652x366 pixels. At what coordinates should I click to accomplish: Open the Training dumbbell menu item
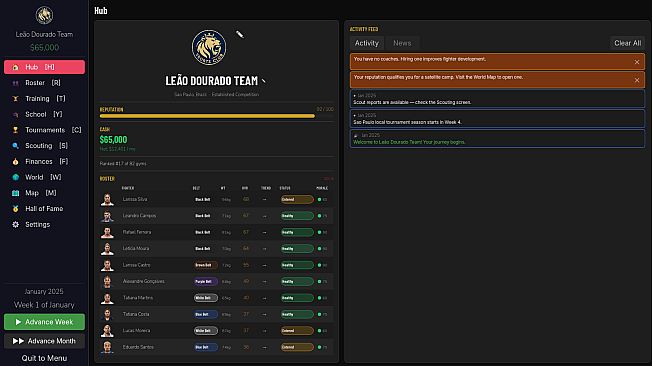click(15, 99)
